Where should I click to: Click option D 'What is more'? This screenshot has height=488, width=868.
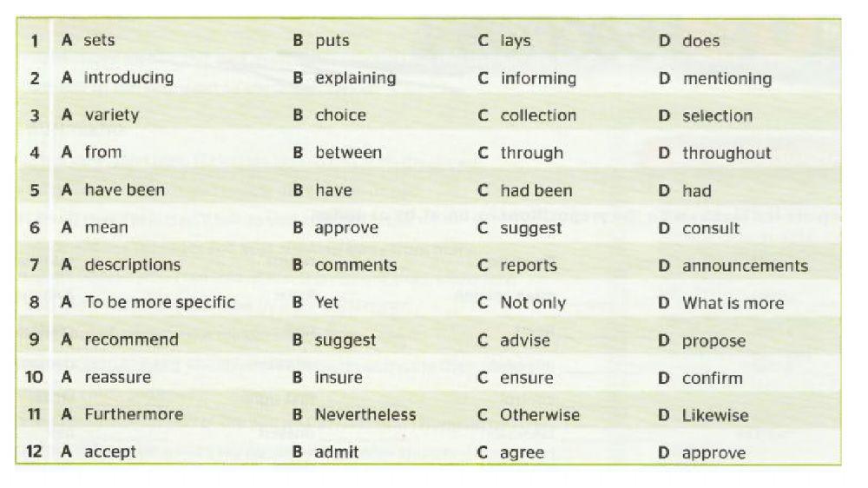732,303
